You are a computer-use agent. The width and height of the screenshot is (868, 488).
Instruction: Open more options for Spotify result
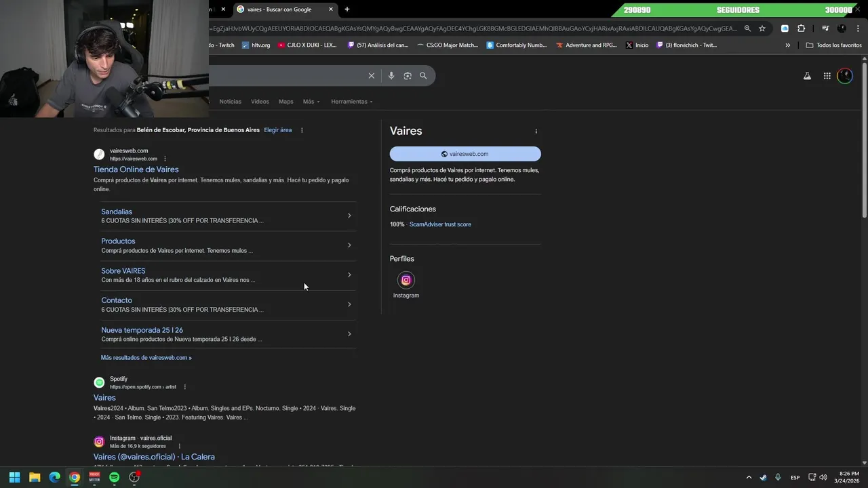click(x=184, y=387)
